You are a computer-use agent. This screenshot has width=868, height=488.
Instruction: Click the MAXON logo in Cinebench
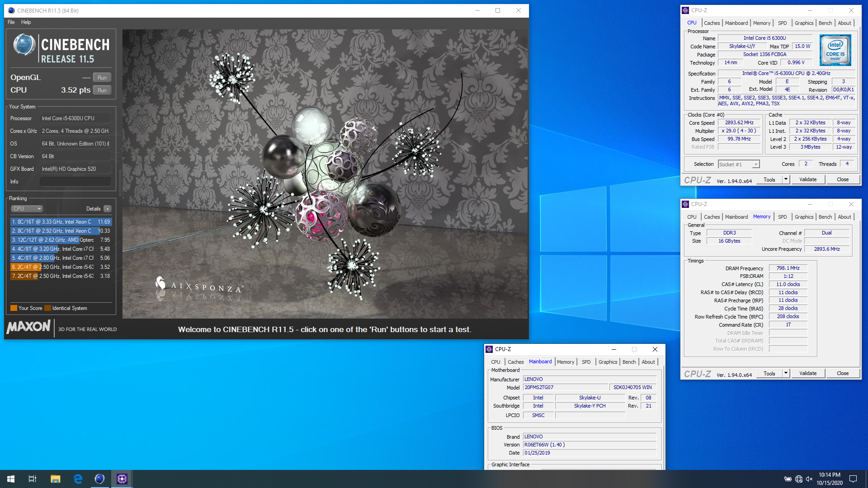(28, 327)
